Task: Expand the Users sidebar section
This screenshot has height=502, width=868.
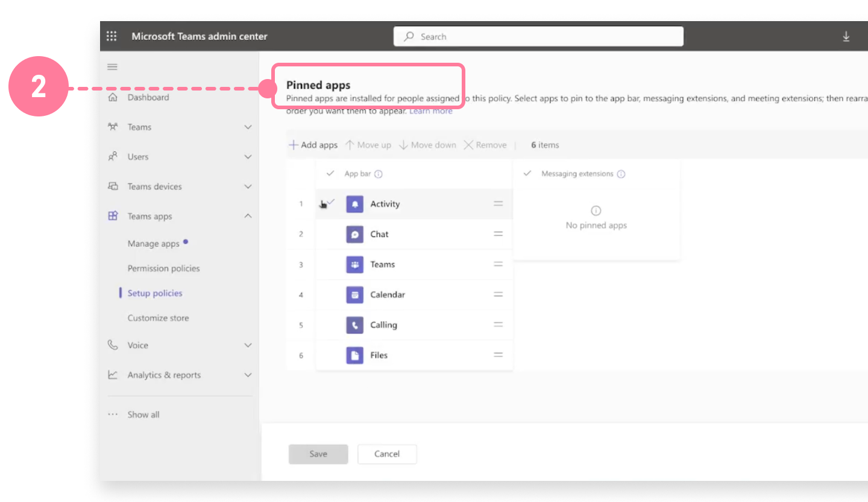Action: tap(248, 156)
